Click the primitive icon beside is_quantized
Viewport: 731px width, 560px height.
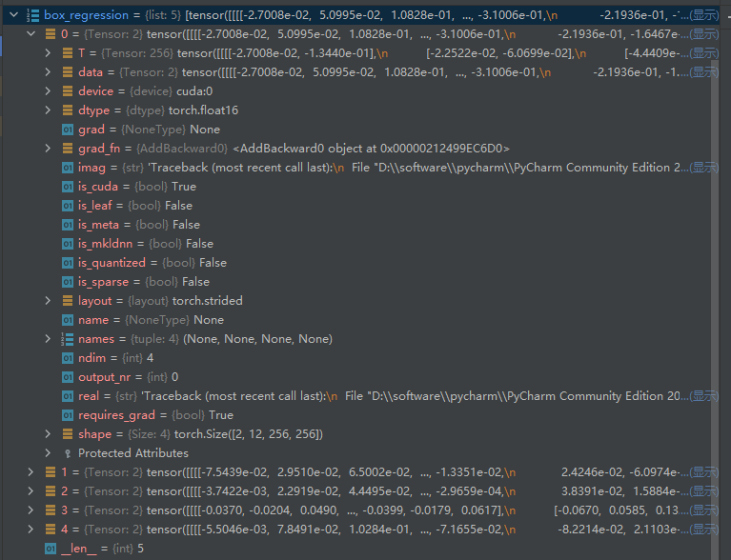point(68,263)
